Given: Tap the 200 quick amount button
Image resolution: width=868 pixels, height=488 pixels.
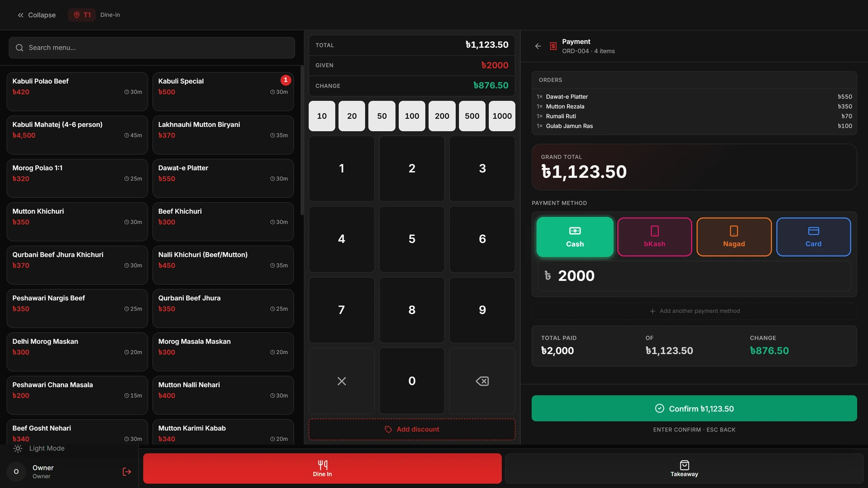Looking at the screenshot, I should click(x=442, y=116).
